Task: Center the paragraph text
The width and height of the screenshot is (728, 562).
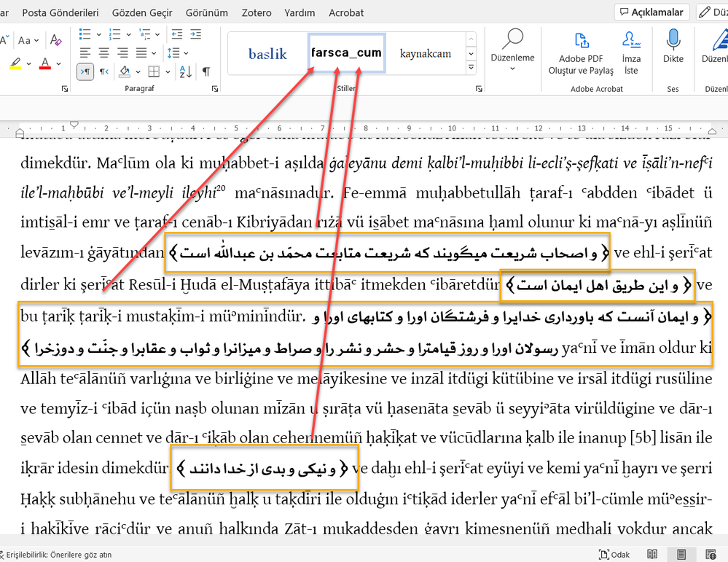Action: click(104, 53)
